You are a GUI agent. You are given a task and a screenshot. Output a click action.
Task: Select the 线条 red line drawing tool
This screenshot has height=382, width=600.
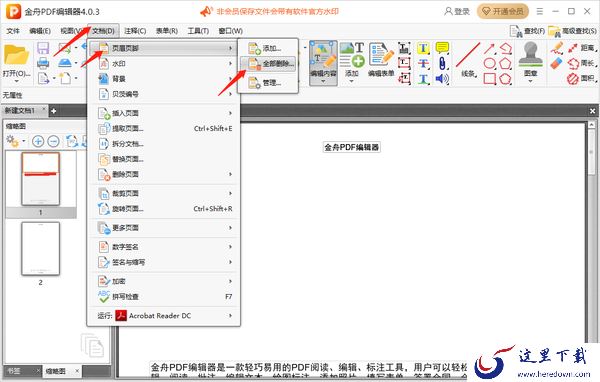468,59
